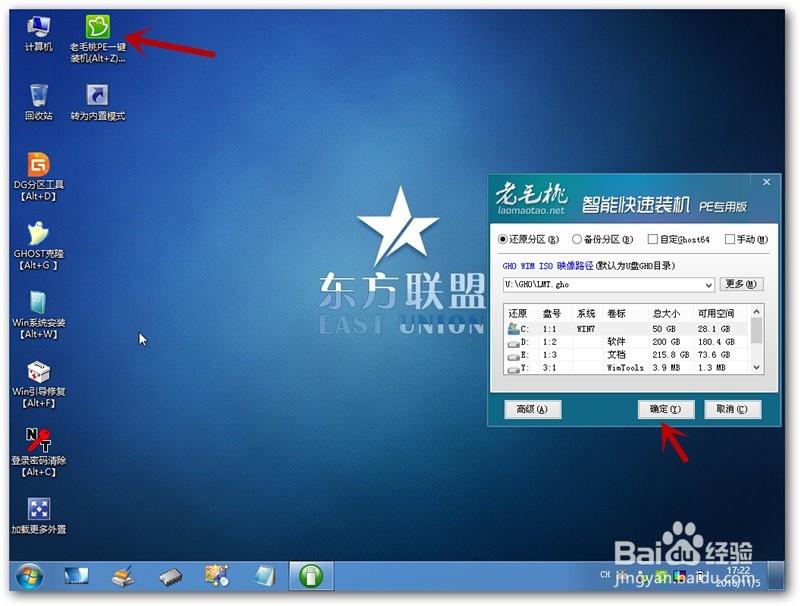
Task: Confirm with the 确定 button
Action: [x=666, y=409]
